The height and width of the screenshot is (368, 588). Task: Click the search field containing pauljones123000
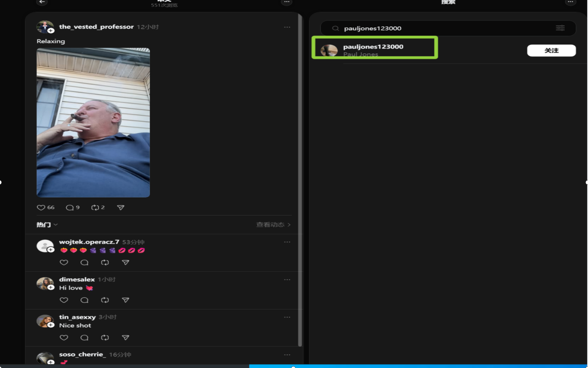pyautogui.click(x=441, y=28)
